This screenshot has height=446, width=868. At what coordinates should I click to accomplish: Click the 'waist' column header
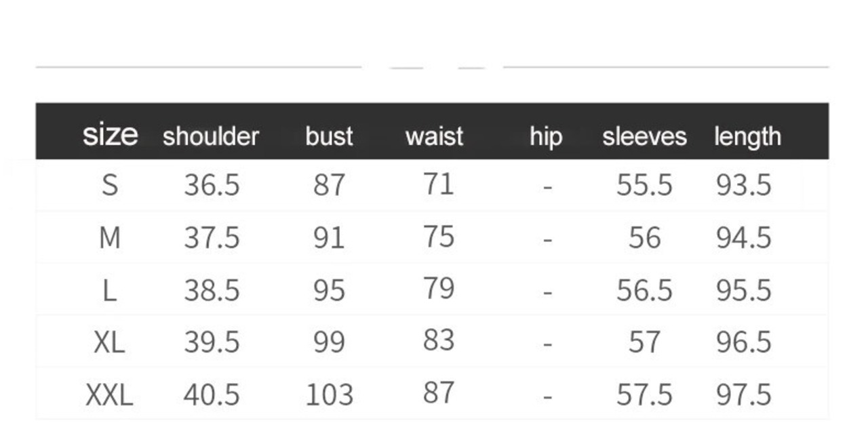434,136
